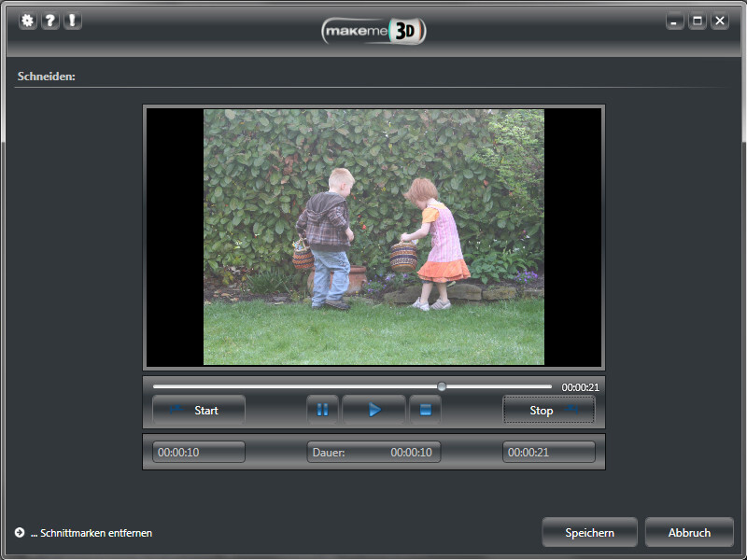Open the settings gear icon
747x560 pixels.
[x=27, y=20]
